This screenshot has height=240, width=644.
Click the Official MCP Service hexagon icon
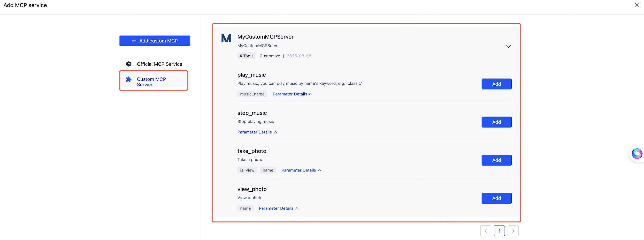129,64
